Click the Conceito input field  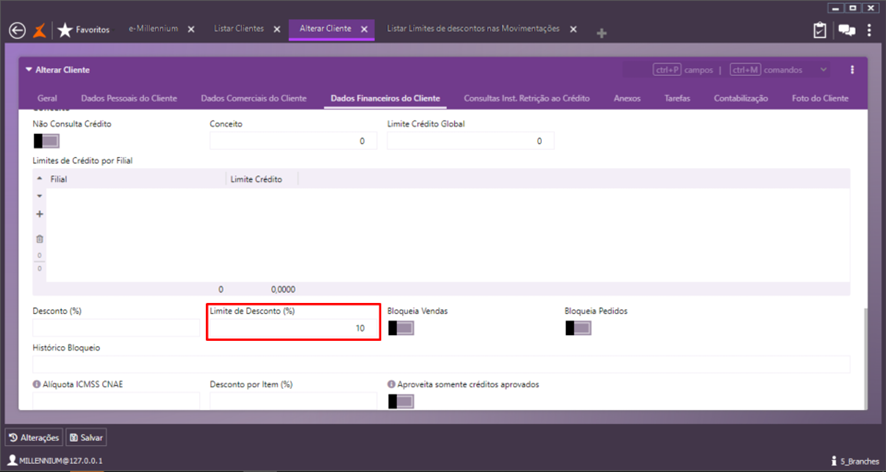coord(293,141)
